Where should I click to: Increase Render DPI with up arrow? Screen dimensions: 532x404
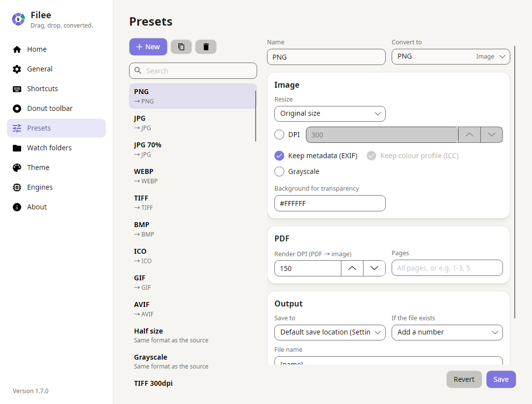coord(352,269)
